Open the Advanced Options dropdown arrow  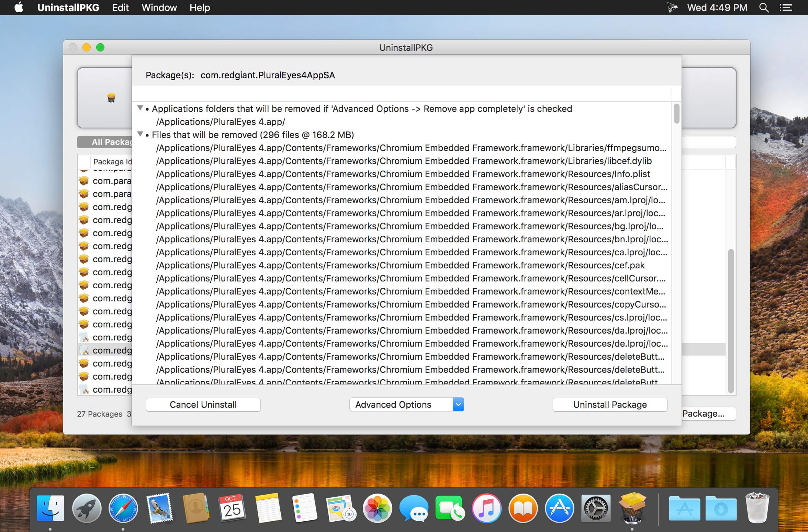458,404
